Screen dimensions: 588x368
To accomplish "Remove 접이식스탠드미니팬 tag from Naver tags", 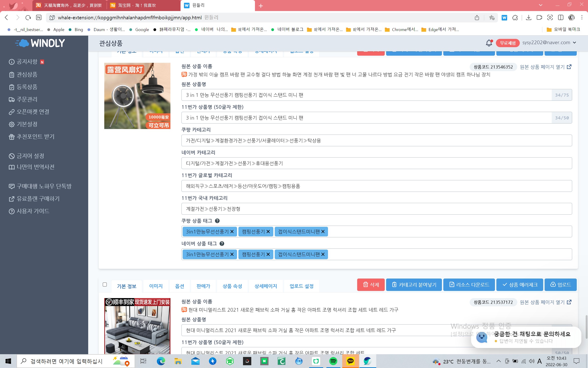I will click(x=323, y=254).
